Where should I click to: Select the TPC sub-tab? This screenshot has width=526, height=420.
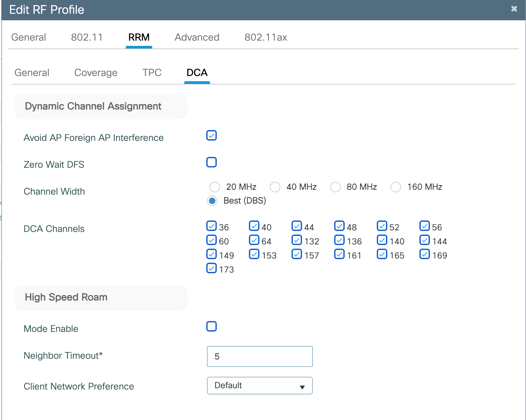pos(152,72)
